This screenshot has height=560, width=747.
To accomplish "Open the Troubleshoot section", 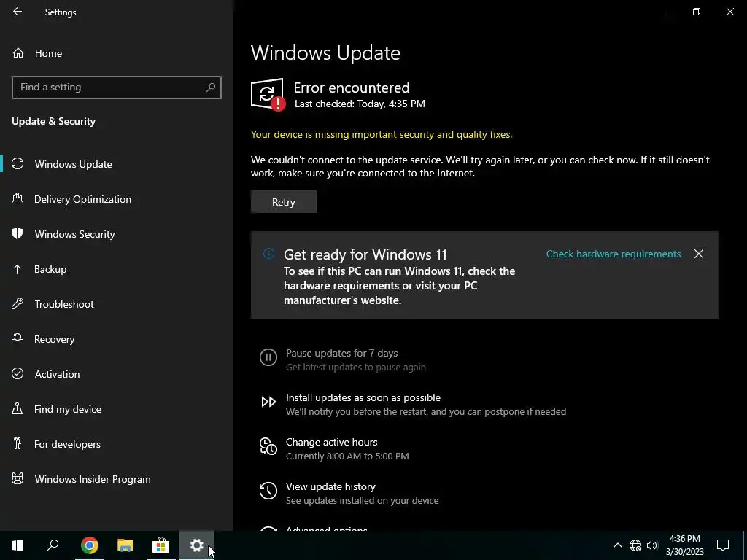I will tap(117, 304).
